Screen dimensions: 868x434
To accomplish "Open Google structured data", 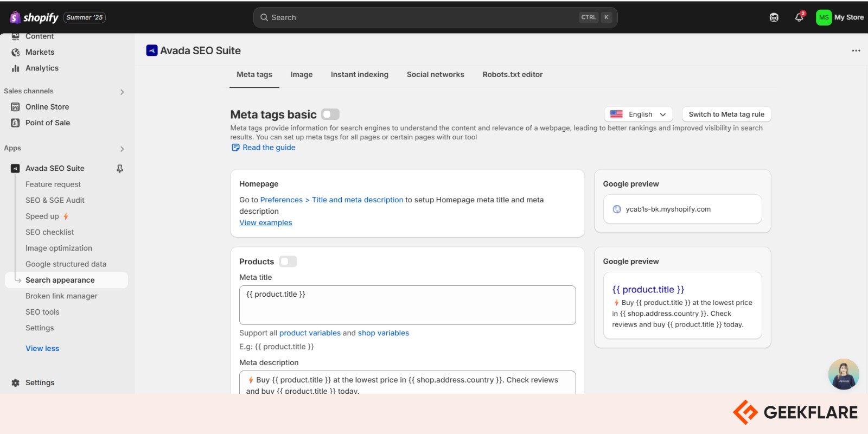I will (x=66, y=264).
